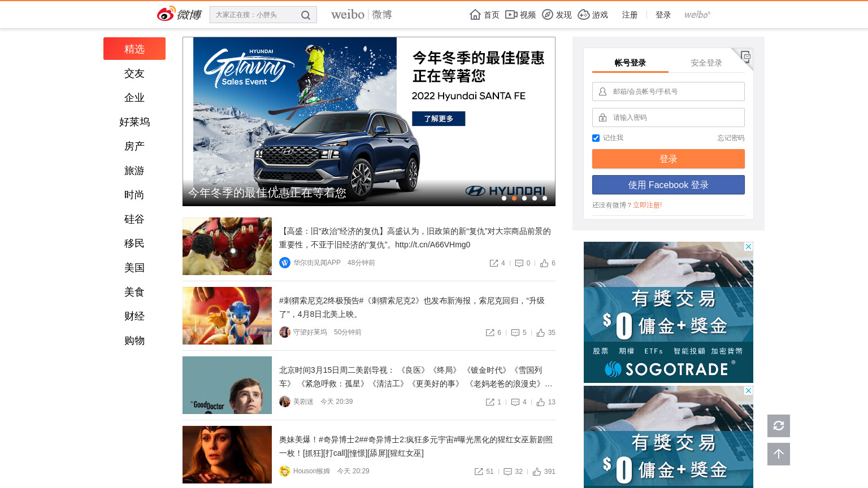This screenshot has width=868, height=488.
Task: Focus the 邮箱/会员帐号/手机号 input
Action: pyautogui.click(x=669, y=91)
